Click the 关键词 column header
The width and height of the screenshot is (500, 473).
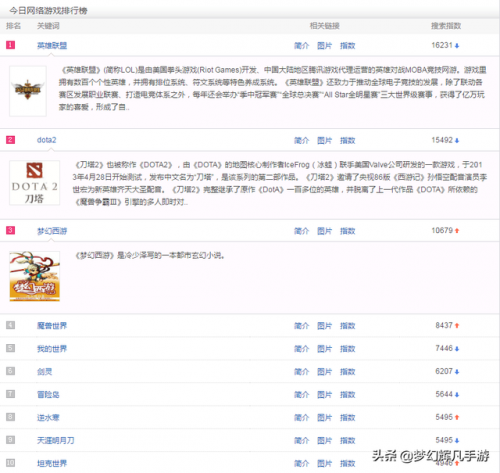point(48,26)
